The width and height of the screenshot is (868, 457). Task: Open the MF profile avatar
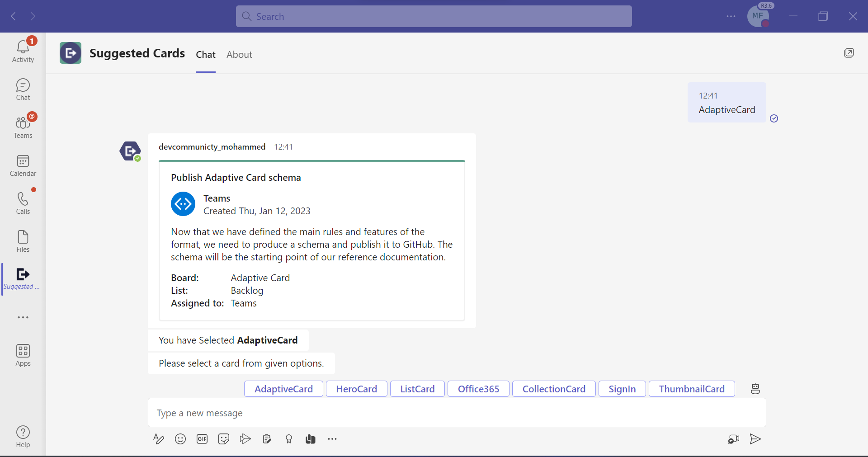[x=758, y=16]
